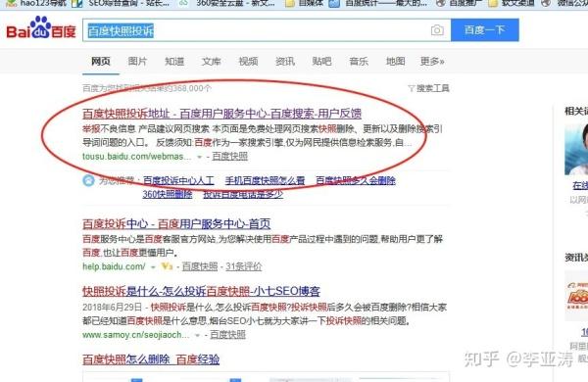Go to the 文库 tab
Viewport: 588px width, 382px height.
(x=211, y=61)
